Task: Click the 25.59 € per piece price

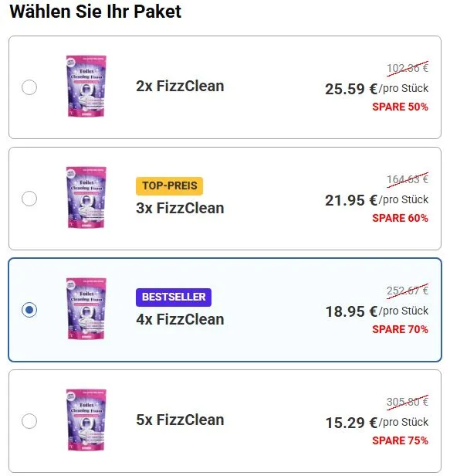Action: (x=377, y=89)
